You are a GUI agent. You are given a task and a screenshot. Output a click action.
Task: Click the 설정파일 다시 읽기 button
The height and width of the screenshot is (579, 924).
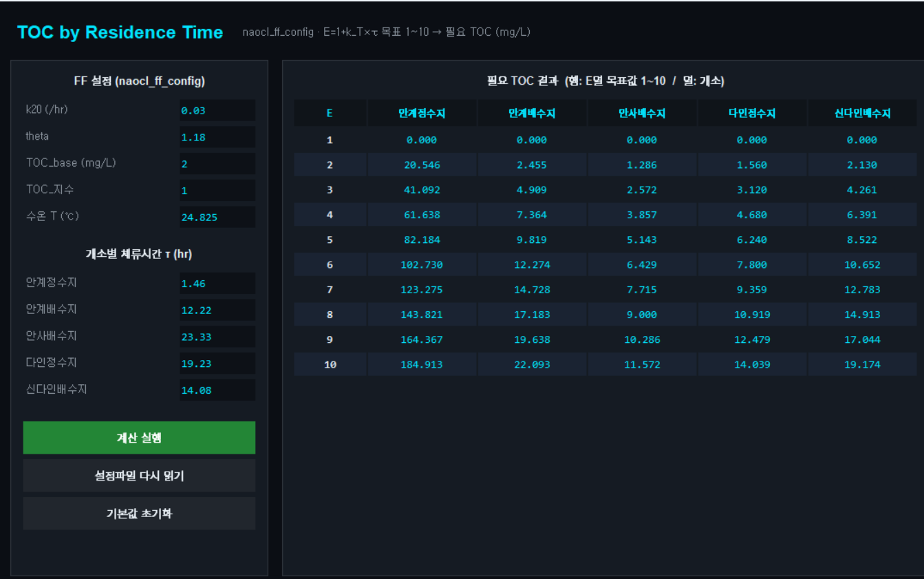pos(139,476)
